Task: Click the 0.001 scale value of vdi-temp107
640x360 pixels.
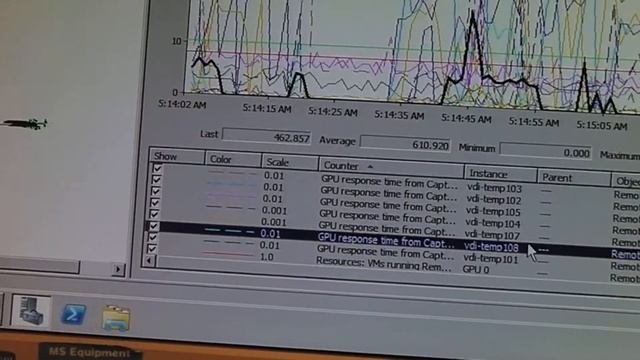Action: [273, 222]
